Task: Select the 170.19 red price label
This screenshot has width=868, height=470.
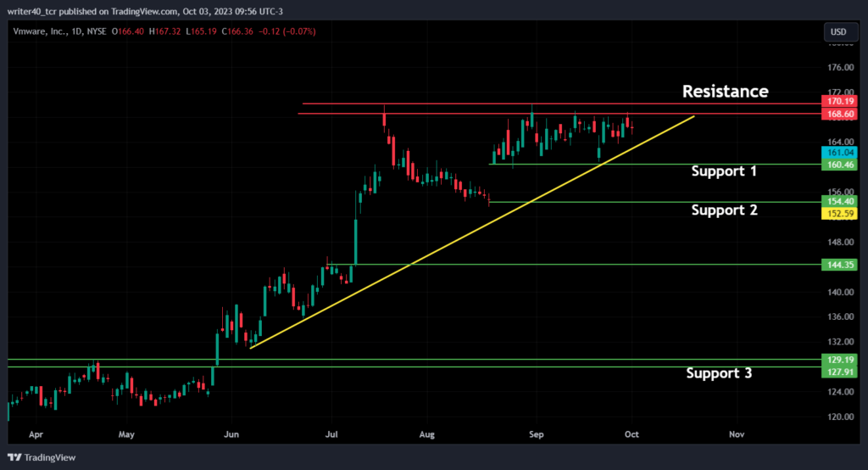Action: point(839,101)
